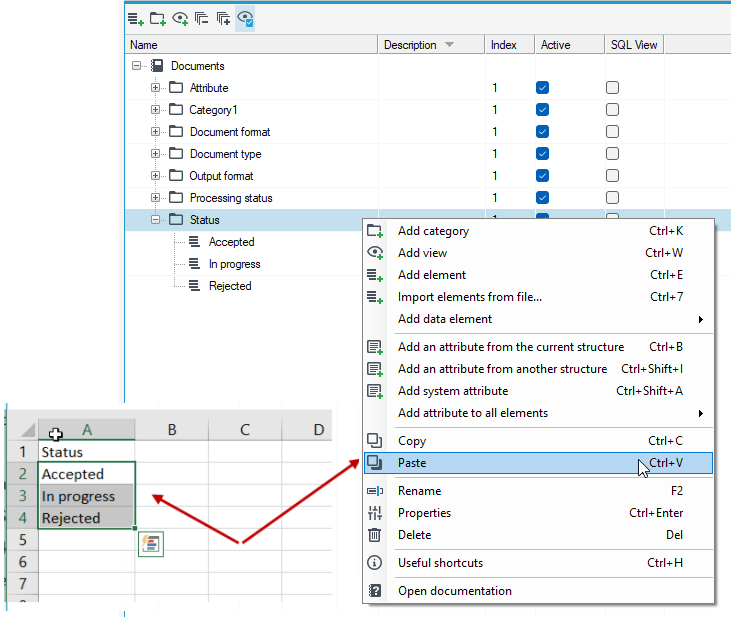
Task: Click the Collapse all toolbar icon
Action: point(201,19)
